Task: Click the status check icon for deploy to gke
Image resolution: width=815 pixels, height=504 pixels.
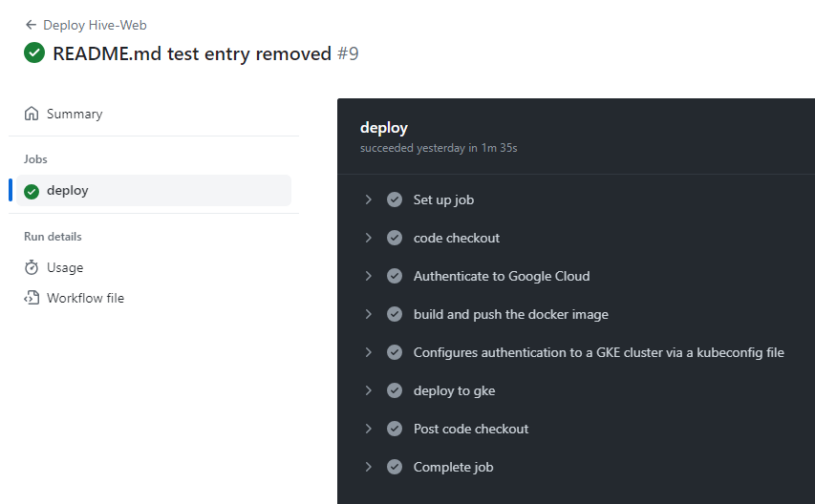Action: pyautogui.click(x=395, y=390)
